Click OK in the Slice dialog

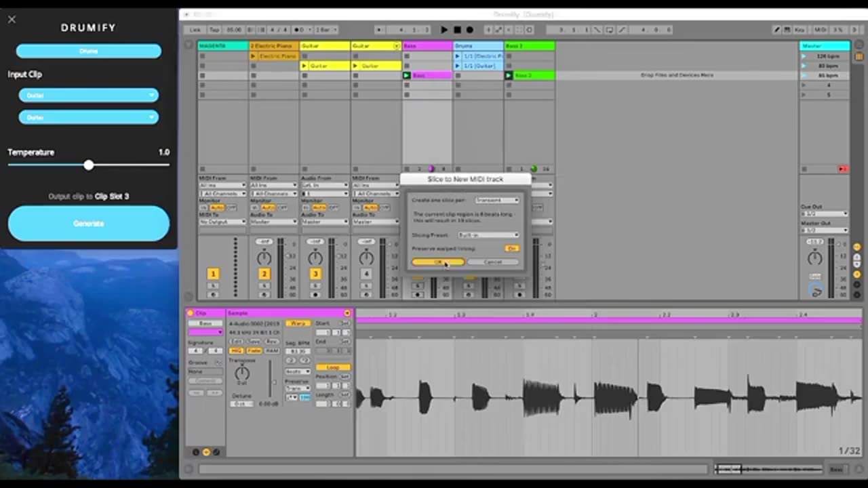click(x=438, y=262)
